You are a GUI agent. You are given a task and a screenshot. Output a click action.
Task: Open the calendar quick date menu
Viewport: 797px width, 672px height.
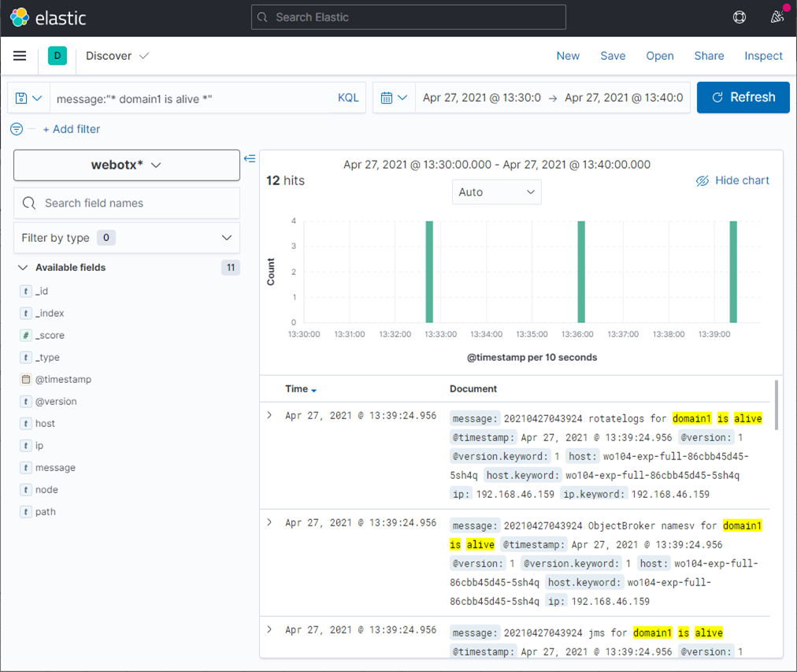[394, 98]
